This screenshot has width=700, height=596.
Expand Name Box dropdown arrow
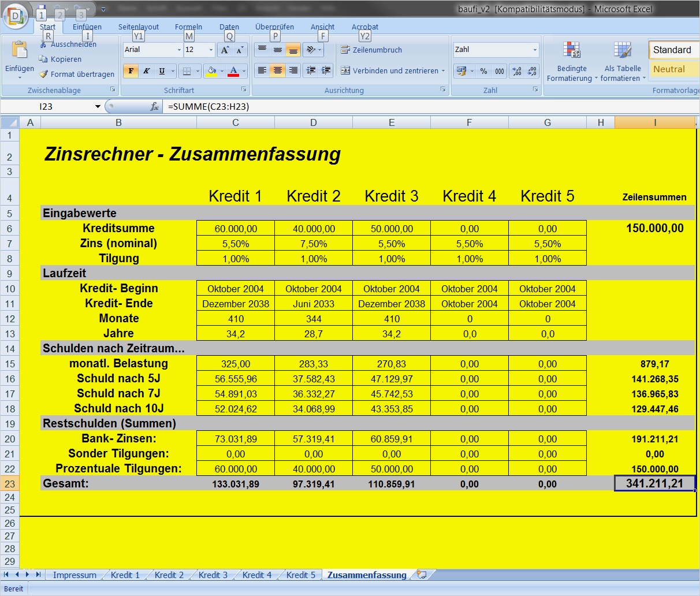pos(98,106)
